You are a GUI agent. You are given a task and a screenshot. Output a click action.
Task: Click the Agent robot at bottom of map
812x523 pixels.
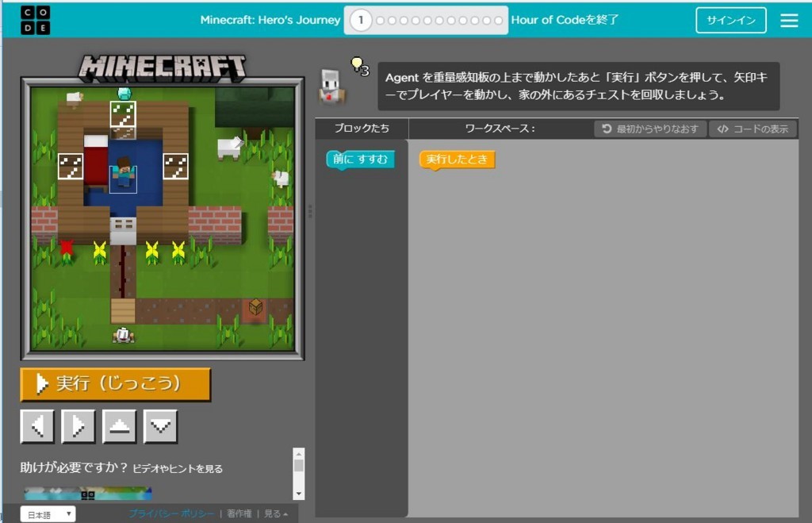(x=123, y=336)
